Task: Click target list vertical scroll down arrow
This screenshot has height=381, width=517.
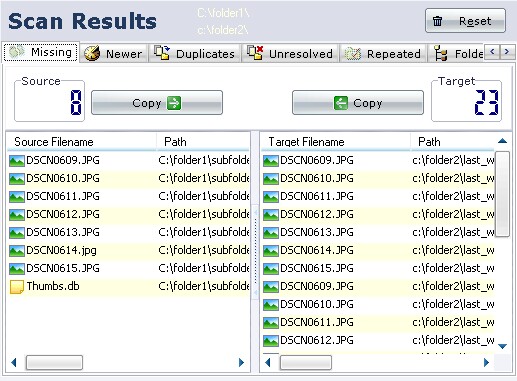Action: click(x=502, y=346)
